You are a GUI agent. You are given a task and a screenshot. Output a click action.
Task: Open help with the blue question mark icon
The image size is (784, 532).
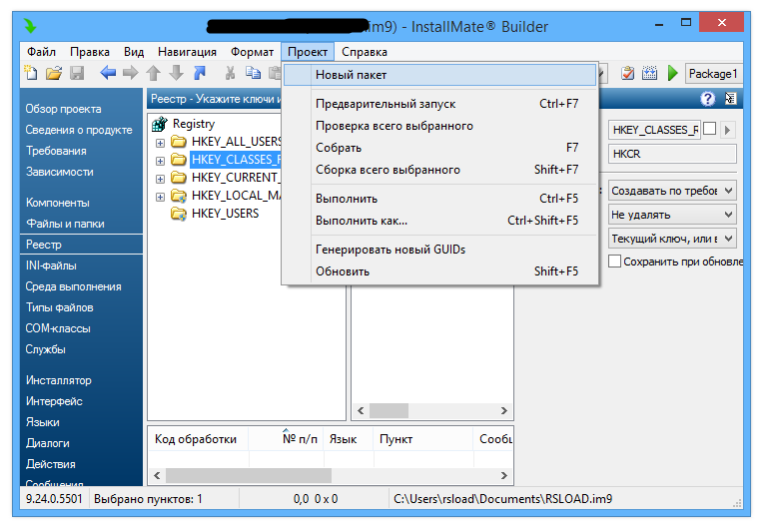point(707,99)
